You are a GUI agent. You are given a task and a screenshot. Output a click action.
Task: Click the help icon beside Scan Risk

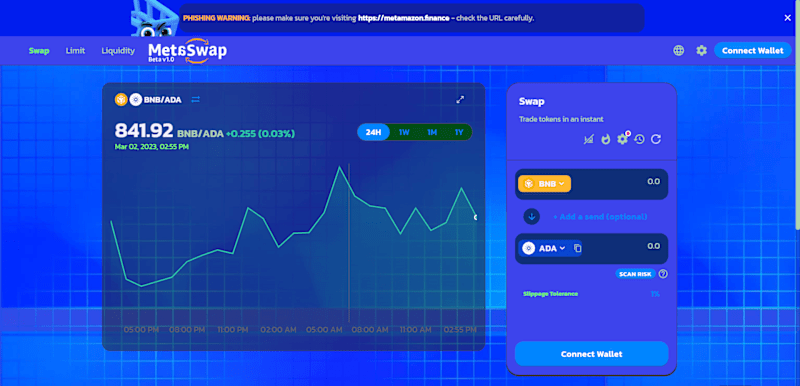click(x=663, y=274)
